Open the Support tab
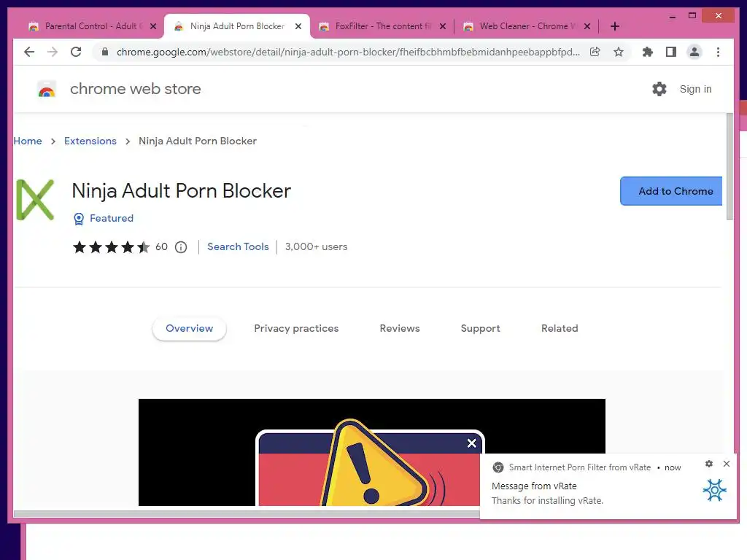 point(480,329)
